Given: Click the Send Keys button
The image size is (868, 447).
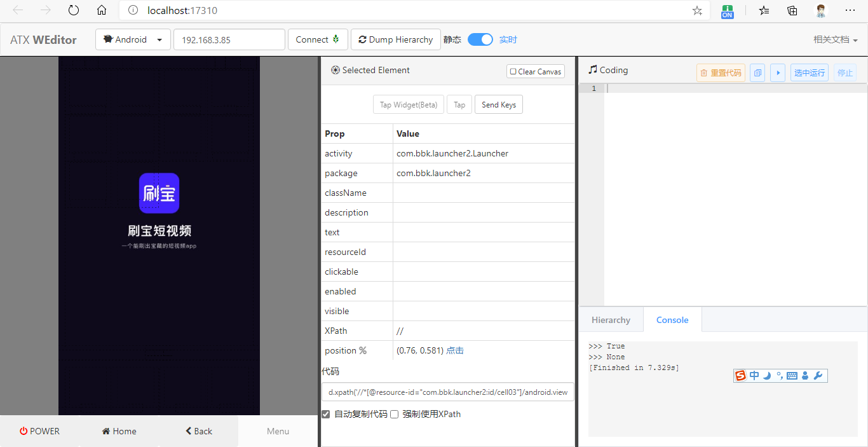Looking at the screenshot, I should point(499,105).
